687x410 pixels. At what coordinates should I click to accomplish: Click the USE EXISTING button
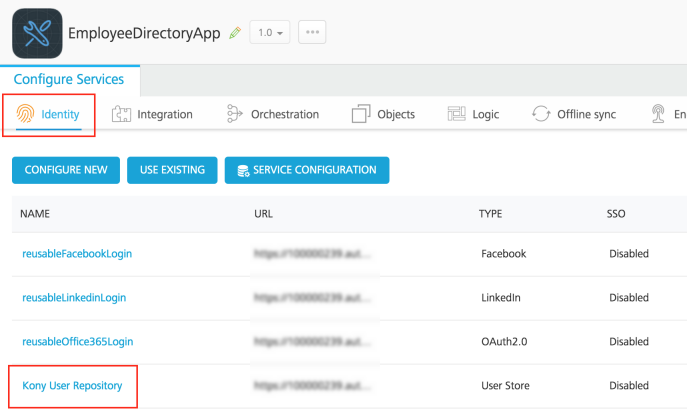(172, 170)
